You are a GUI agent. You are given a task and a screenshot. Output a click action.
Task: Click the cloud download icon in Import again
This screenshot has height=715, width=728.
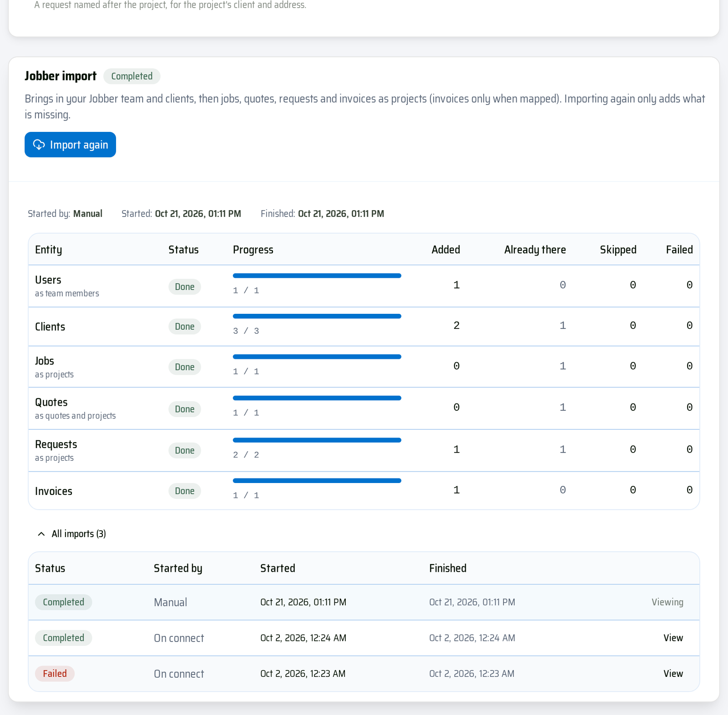(x=39, y=145)
